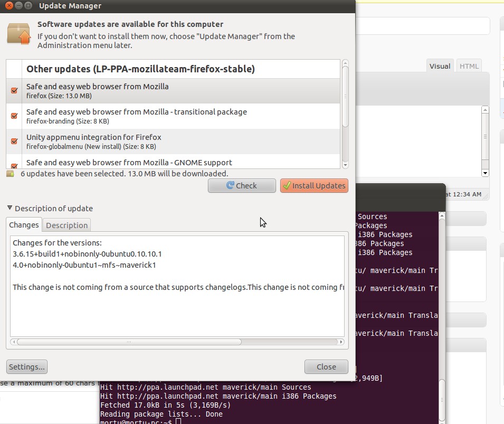
Task: Minimize the Update Manager window
Action: [x=18, y=5]
